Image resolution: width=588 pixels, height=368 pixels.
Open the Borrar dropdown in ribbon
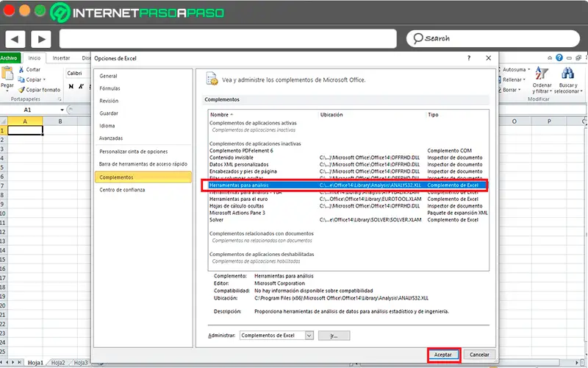click(x=520, y=90)
